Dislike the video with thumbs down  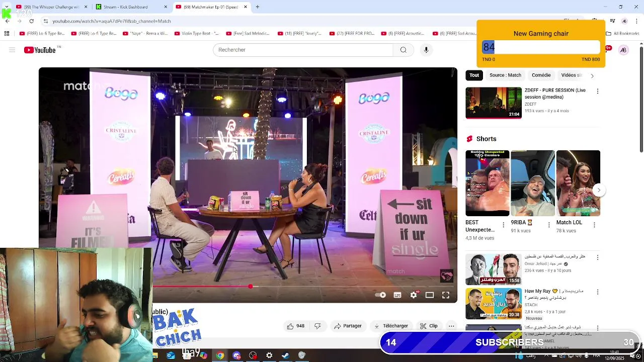coord(317,326)
